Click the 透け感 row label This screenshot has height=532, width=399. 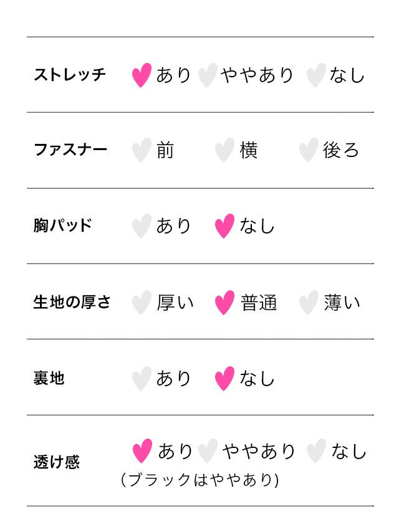(57, 462)
